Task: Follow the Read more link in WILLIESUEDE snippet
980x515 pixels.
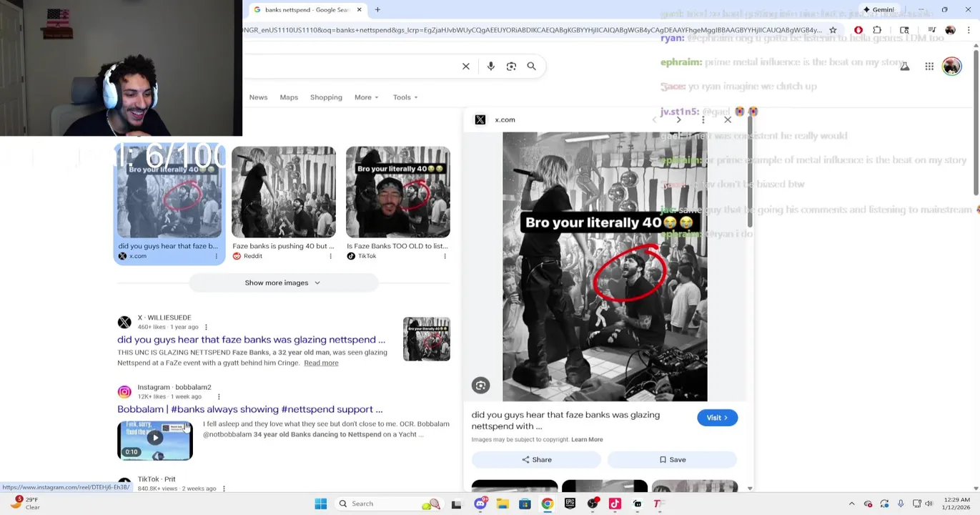Action: click(321, 363)
